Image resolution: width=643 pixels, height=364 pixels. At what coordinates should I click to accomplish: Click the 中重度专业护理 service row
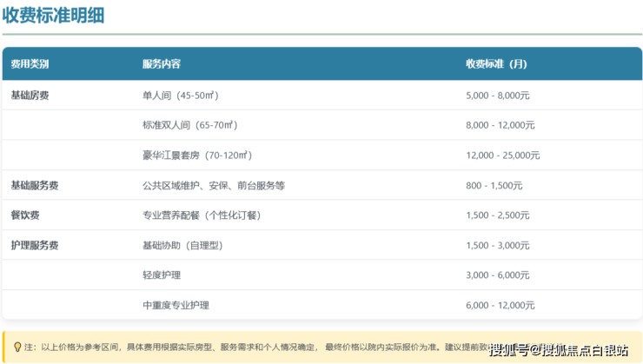pyautogui.click(x=176, y=305)
